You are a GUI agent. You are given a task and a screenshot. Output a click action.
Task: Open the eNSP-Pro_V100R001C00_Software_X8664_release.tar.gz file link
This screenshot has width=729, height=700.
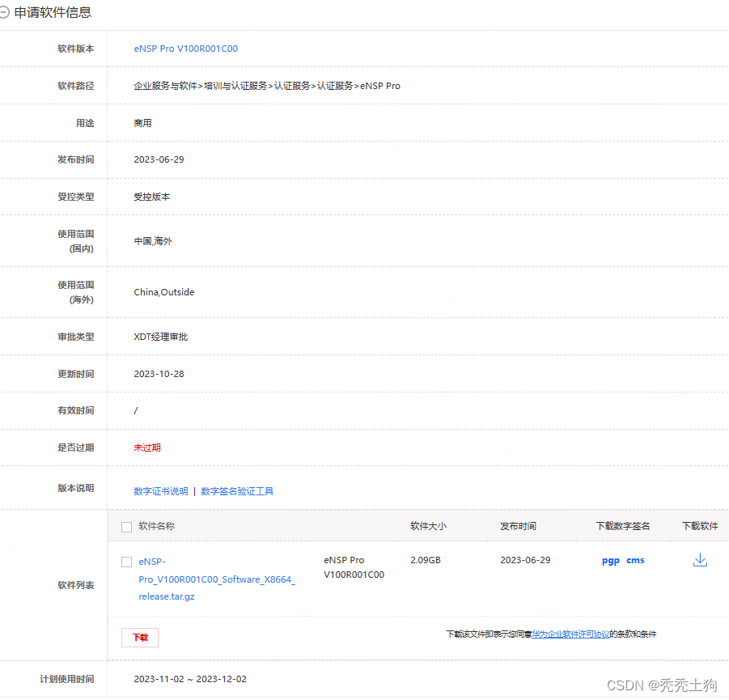coord(217,579)
